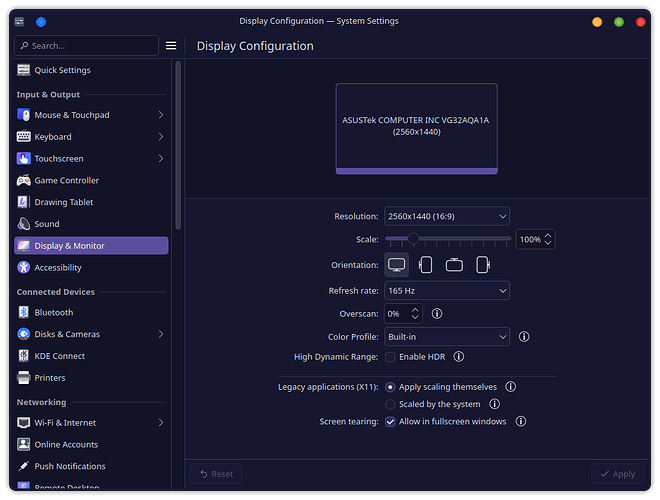Expand Disks & Cameras chevron
This screenshot has height=500, width=660.
pyautogui.click(x=161, y=334)
